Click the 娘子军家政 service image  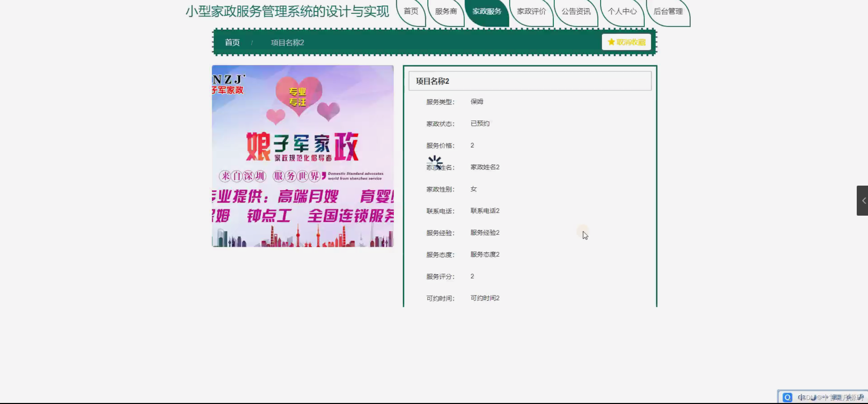[303, 156]
